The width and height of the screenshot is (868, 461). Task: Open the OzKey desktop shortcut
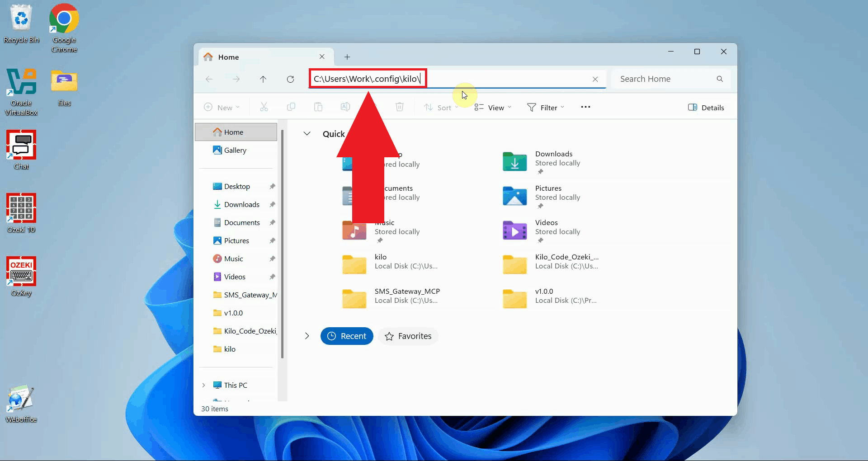point(21,277)
